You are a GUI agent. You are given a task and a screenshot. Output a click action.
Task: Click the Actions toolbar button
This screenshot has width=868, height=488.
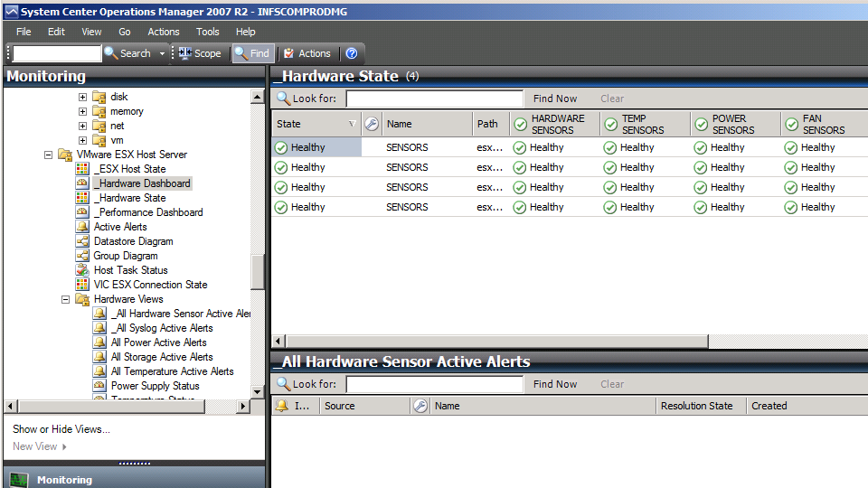point(307,53)
